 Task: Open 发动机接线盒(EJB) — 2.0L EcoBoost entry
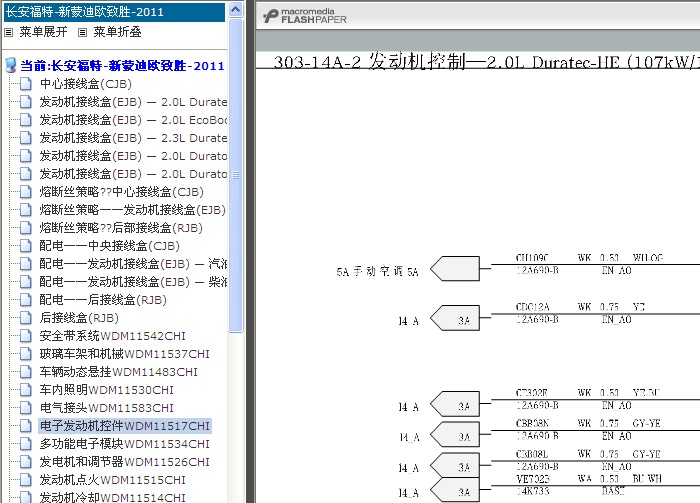coord(133,120)
